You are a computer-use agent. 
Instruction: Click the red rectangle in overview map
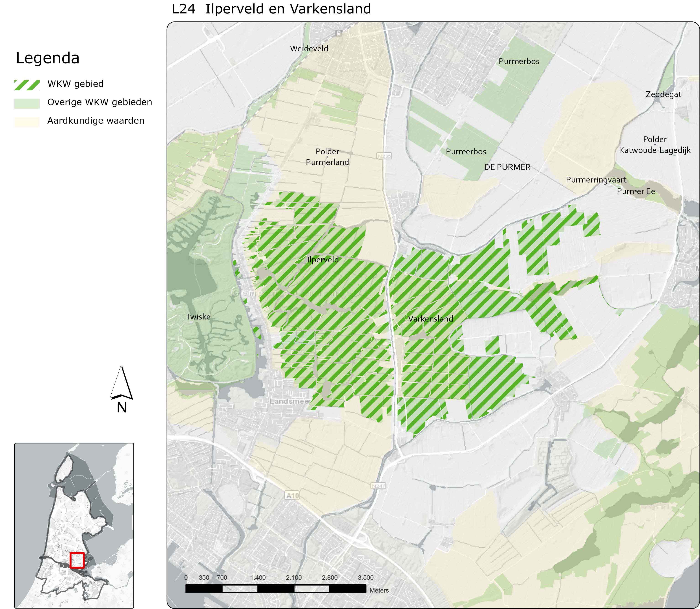[x=77, y=560]
